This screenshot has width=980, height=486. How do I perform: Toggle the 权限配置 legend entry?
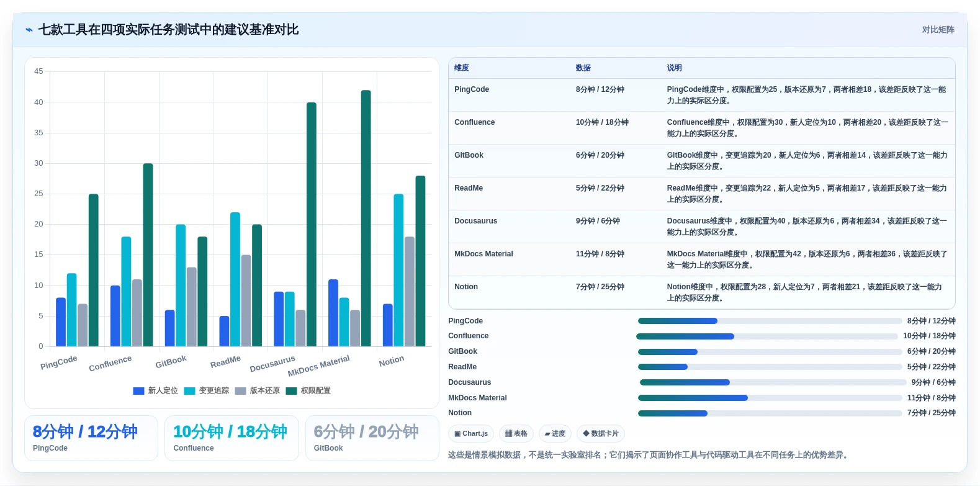click(308, 391)
